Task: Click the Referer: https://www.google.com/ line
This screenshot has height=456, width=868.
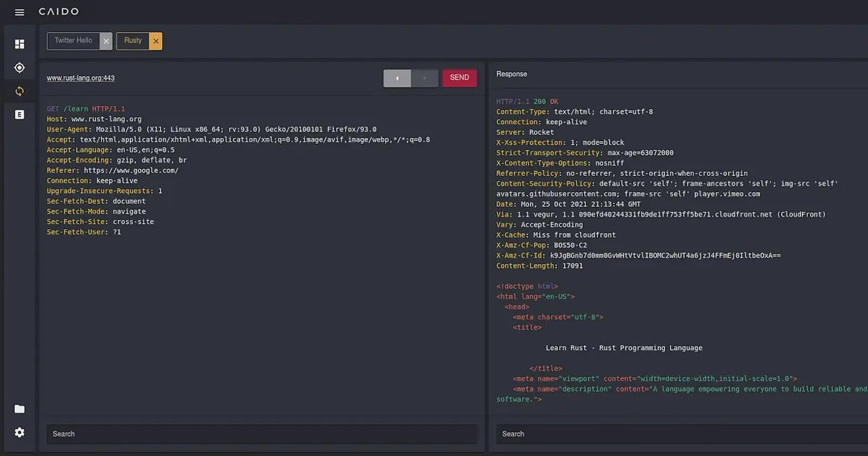Action: [112, 171]
